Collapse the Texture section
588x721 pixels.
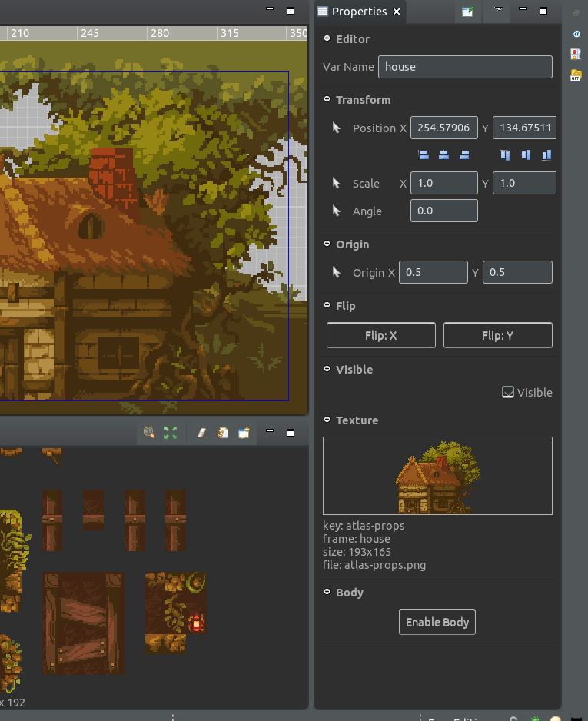click(327, 420)
